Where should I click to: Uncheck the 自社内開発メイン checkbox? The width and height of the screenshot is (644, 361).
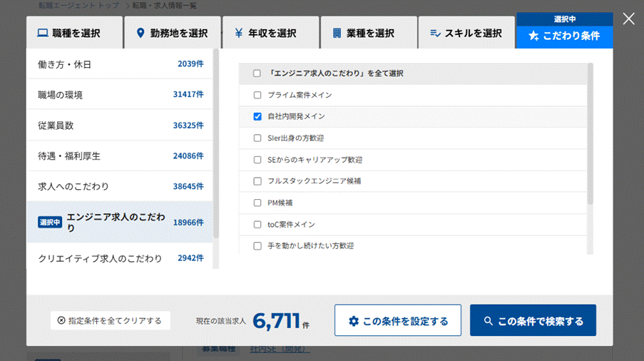(x=257, y=116)
